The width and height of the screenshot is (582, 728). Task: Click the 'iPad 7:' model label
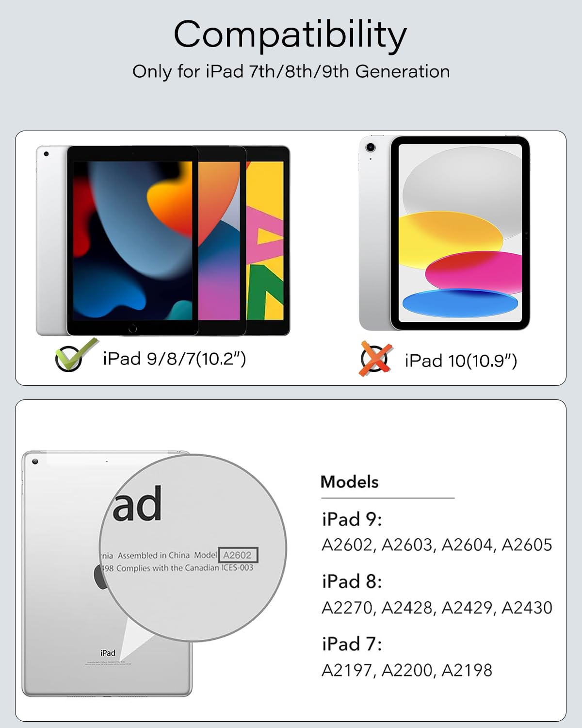(352, 644)
